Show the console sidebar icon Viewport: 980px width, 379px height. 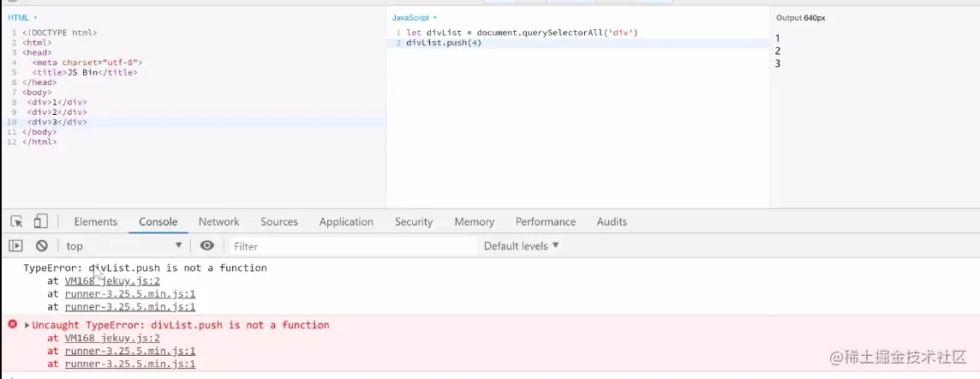pyautogui.click(x=15, y=246)
